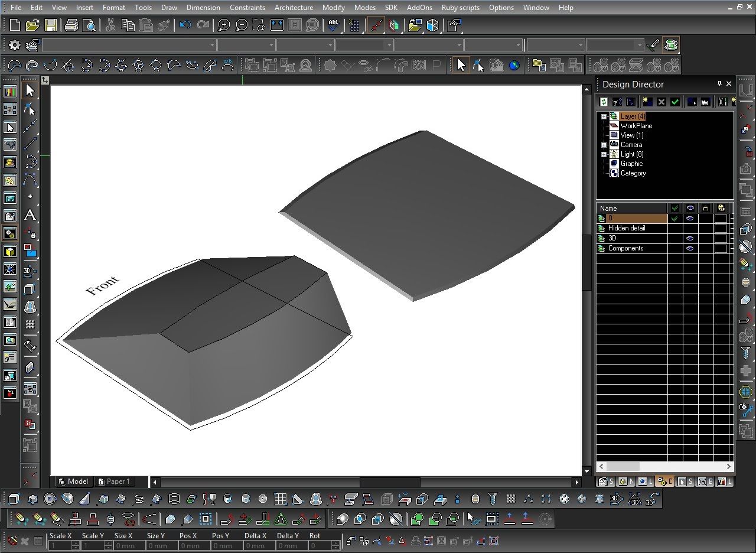Click the gear settings icon
This screenshot has width=756, height=553.
click(x=15, y=45)
